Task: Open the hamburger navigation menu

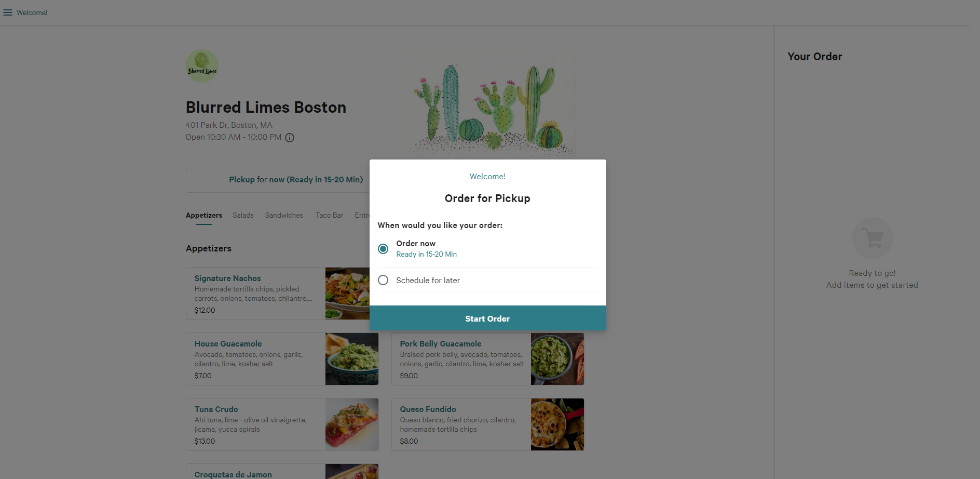Action: pyautogui.click(x=8, y=12)
